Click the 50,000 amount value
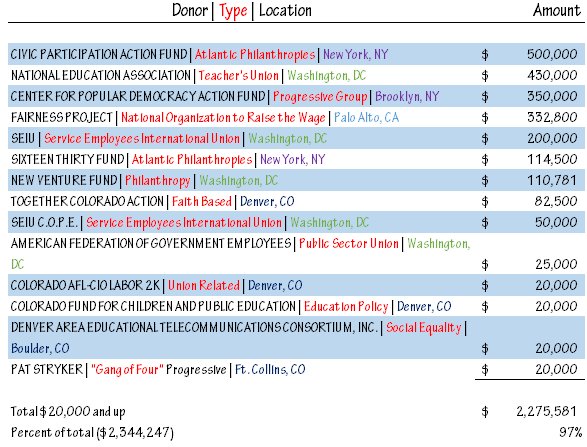 (x=556, y=222)
